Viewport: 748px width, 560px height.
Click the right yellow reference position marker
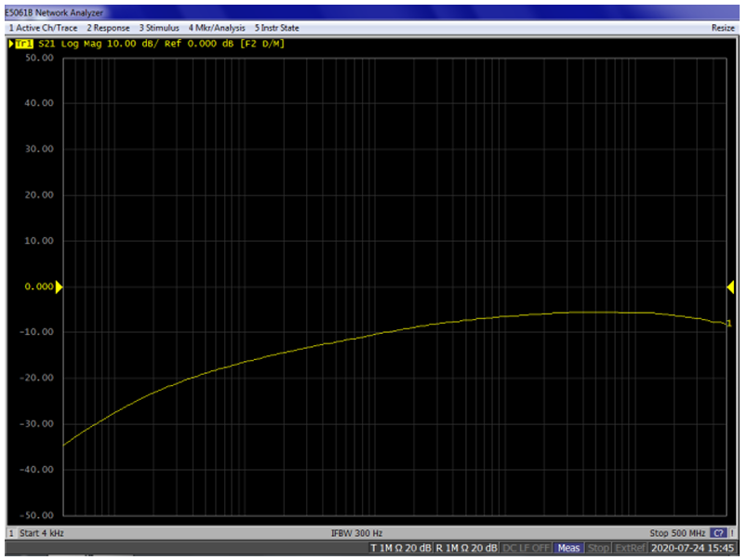(730, 287)
